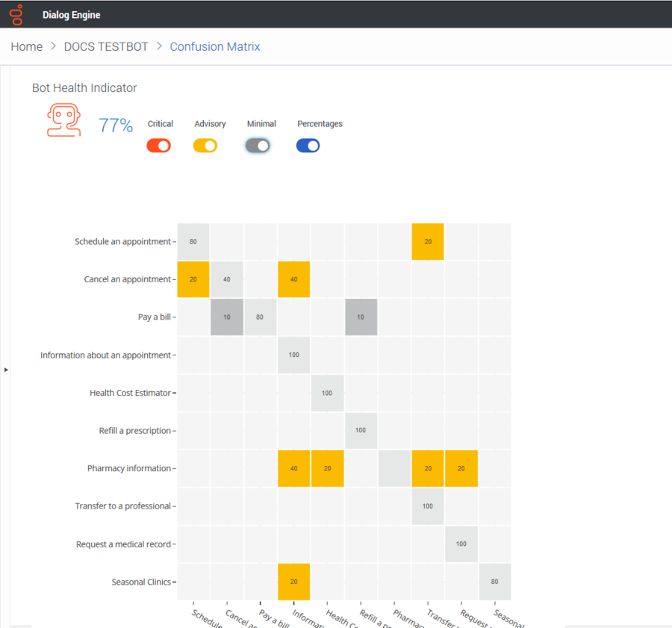The height and width of the screenshot is (628, 672).
Task: Select the 100 cell for Health Cost Estimator
Action: pyautogui.click(x=327, y=393)
